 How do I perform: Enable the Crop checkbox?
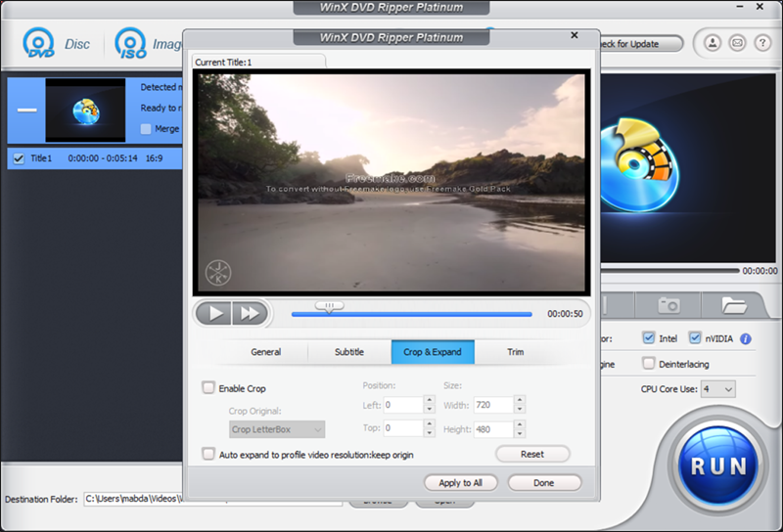point(208,388)
